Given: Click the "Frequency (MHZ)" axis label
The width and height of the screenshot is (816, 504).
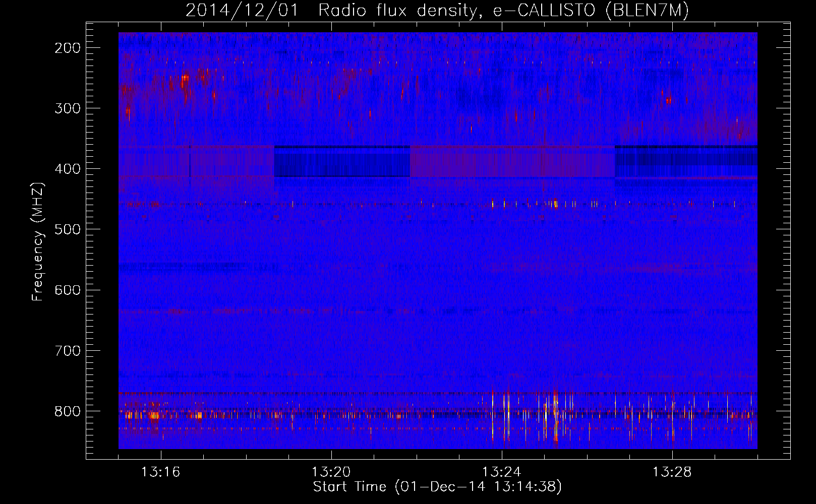Looking at the screenshot, I should [38, 241].
